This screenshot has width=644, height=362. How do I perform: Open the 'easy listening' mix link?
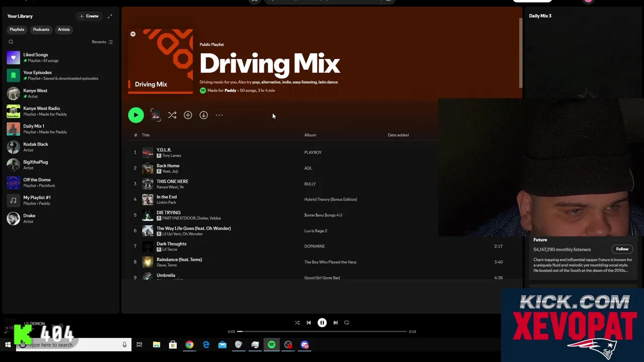pos(304,82)
